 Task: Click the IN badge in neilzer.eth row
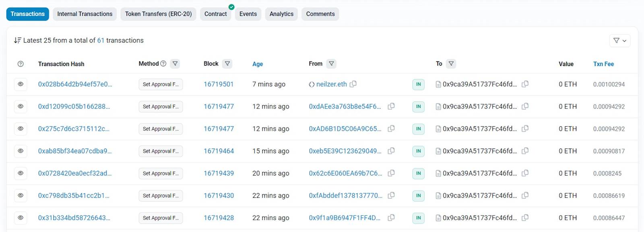[418, 84]
